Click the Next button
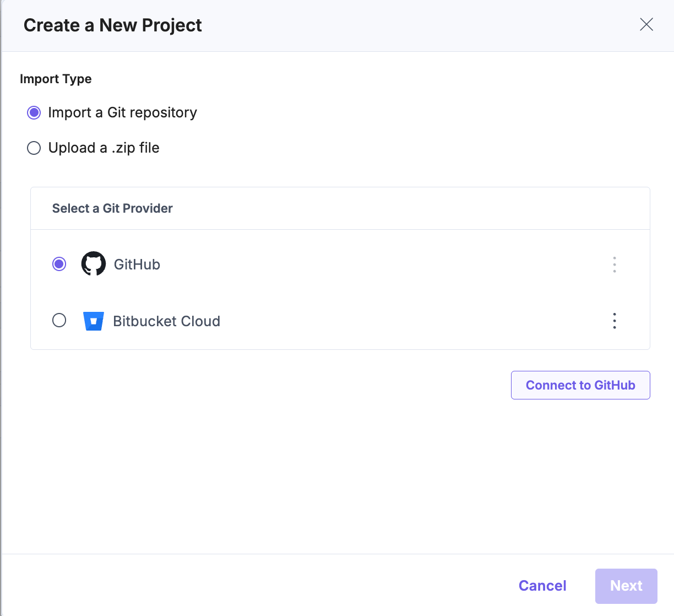This screenshot has height=616, width=674. pos(626,586)
